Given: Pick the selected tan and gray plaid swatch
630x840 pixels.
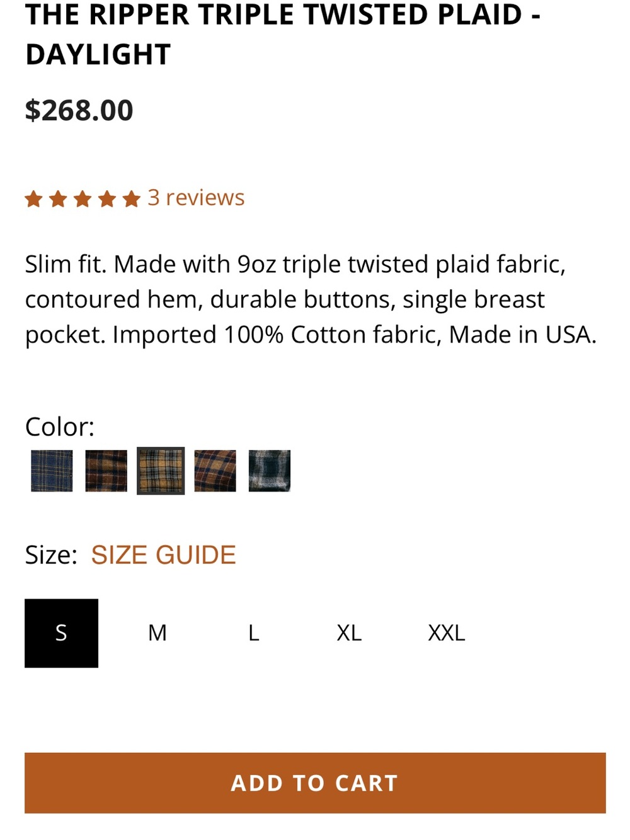Looking at the screenshot, I should pyautogui.click(x=161, y=471).
